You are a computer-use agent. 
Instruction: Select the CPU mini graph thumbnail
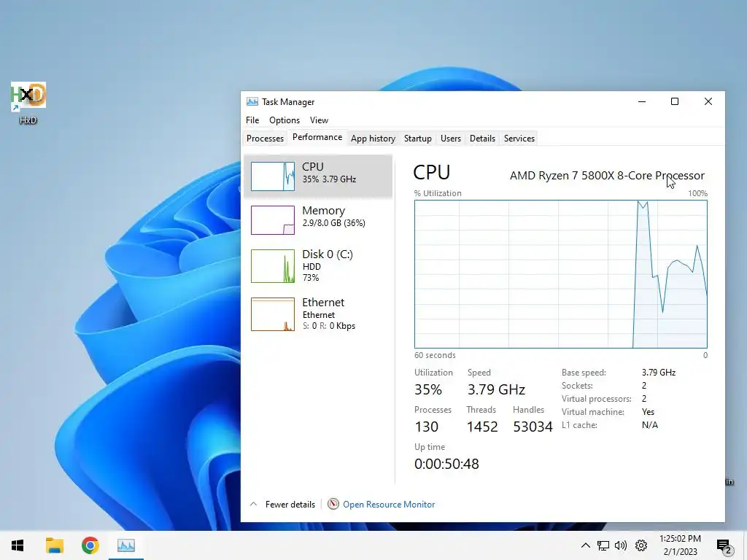273,176
